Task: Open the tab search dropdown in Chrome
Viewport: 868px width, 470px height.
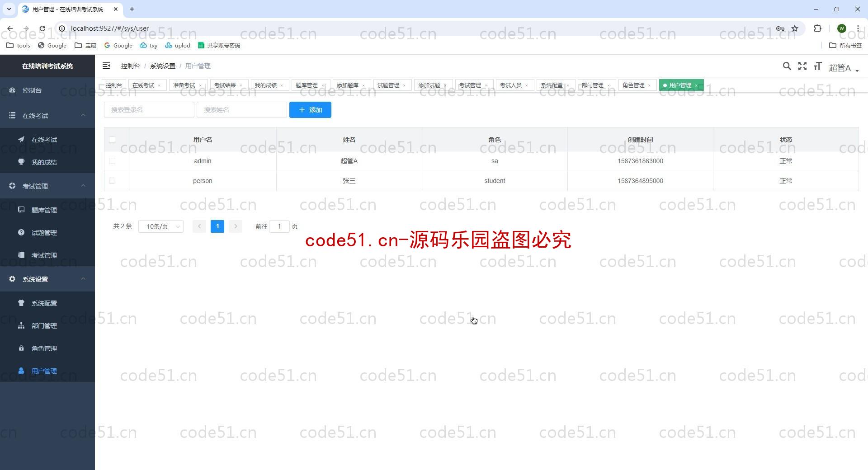Action: tap(9, 9)
